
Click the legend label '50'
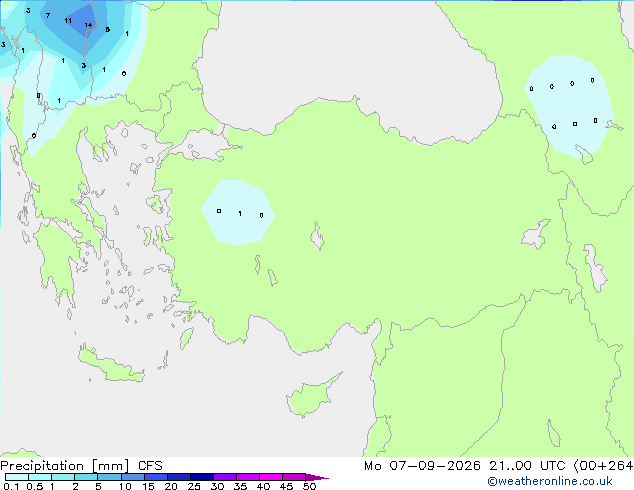309,486
